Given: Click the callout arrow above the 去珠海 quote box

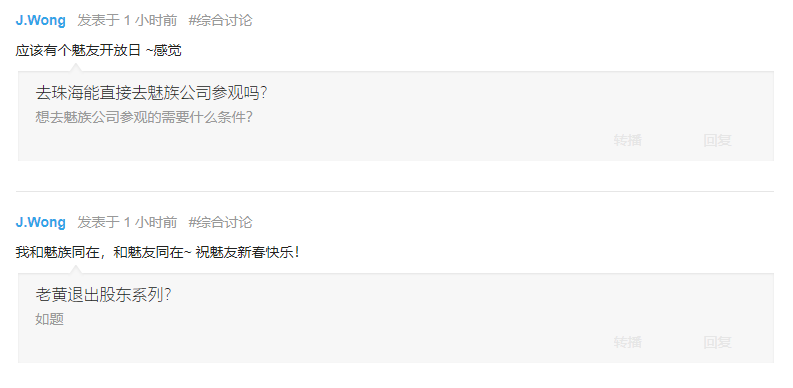Looking at the screenshot, I should click(75, 68).
